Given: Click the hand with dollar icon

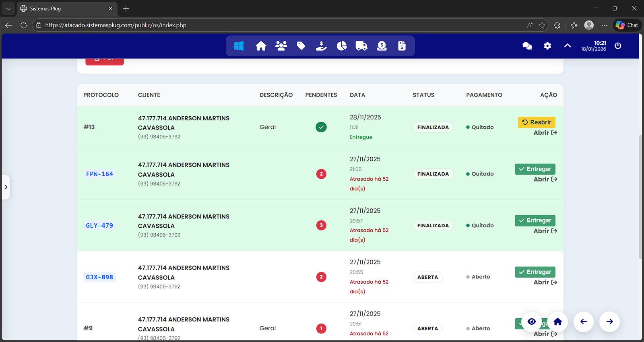Looking at the screenshot, I should (321, 46).
